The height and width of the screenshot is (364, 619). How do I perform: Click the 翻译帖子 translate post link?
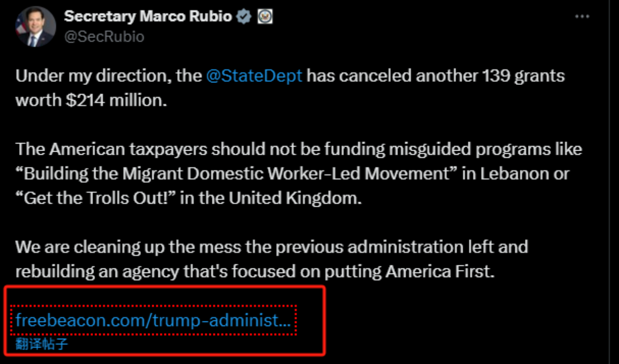pos(41,345)
